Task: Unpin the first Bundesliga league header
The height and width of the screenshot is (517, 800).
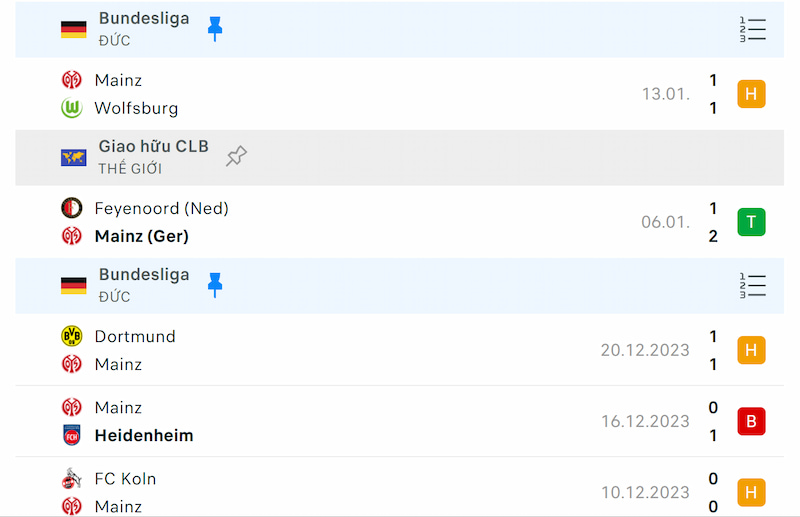Action: tap(215, 29)
